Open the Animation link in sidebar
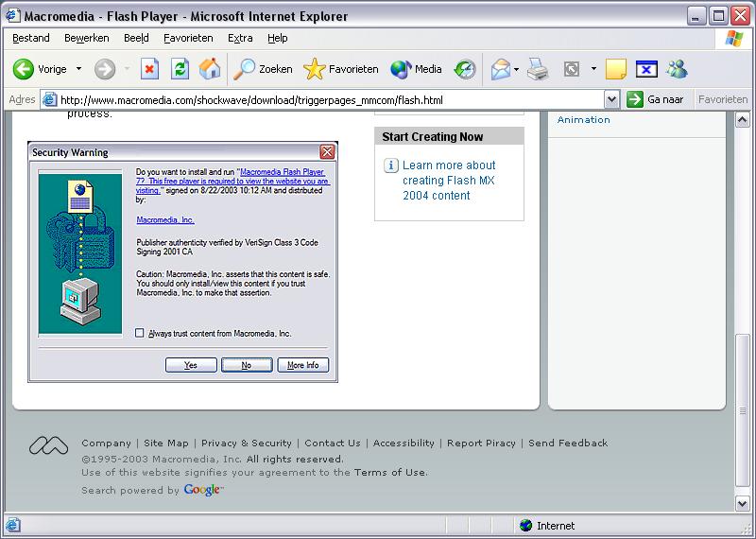 [583, 120]
